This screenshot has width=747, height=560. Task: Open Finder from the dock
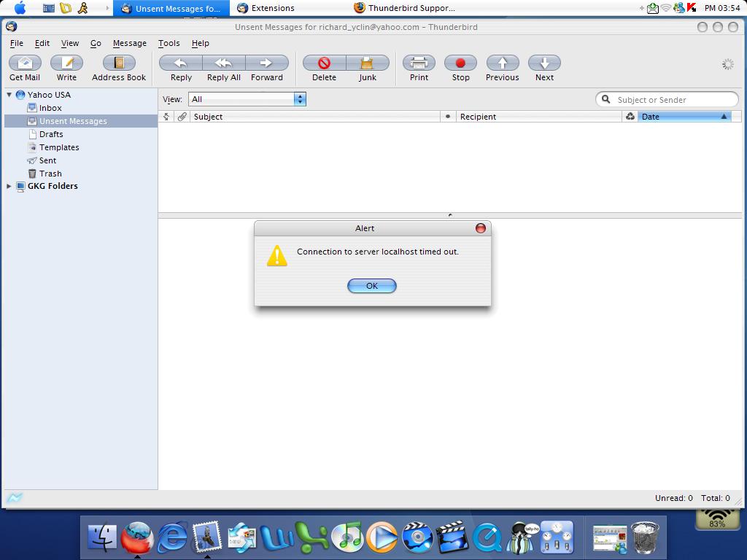click(102, 537)
